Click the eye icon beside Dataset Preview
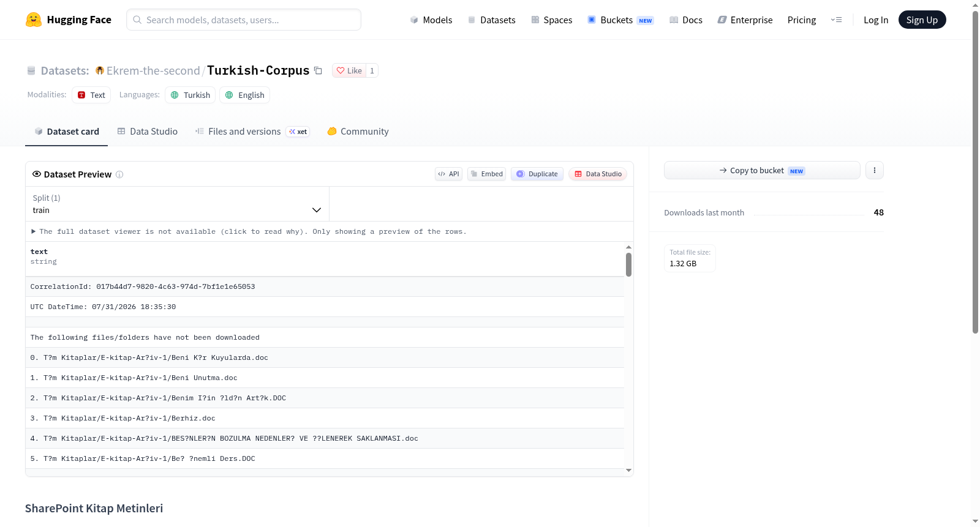 [37, 174]
